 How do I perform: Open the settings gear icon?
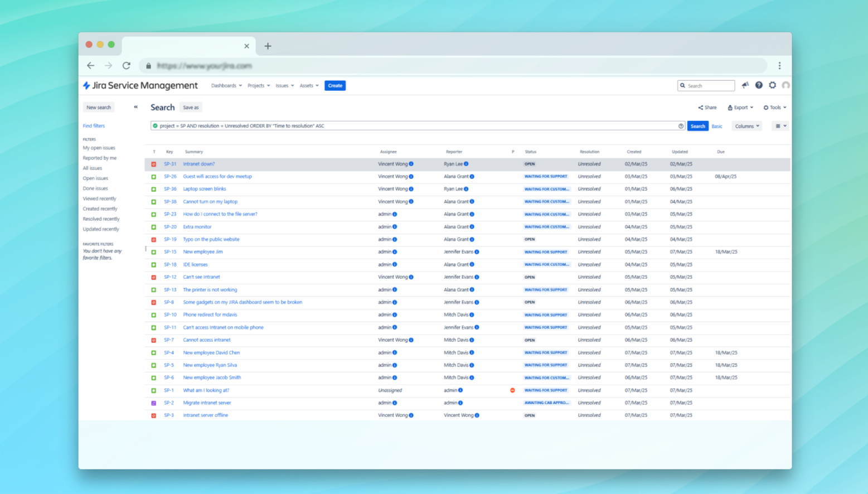tap(772, 85)
